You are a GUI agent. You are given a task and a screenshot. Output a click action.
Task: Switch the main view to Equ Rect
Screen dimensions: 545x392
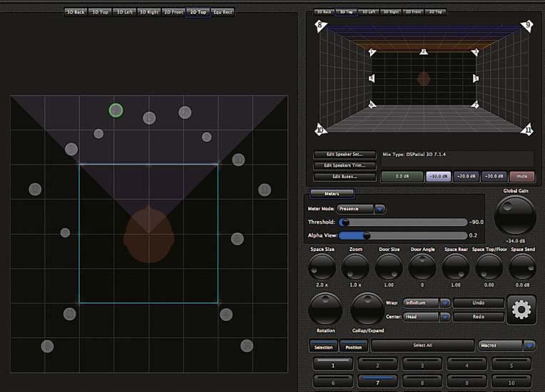(x=223, y=12)
